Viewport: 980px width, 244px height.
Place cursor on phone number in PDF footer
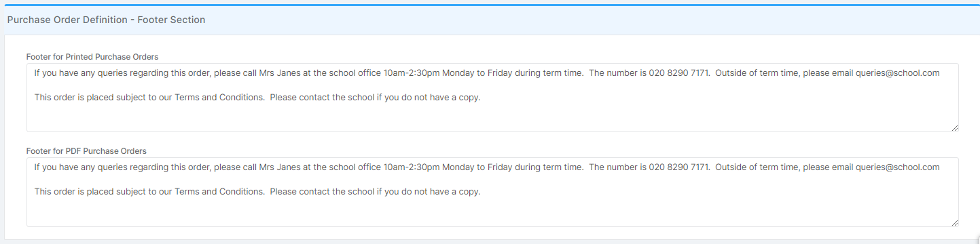679,167
